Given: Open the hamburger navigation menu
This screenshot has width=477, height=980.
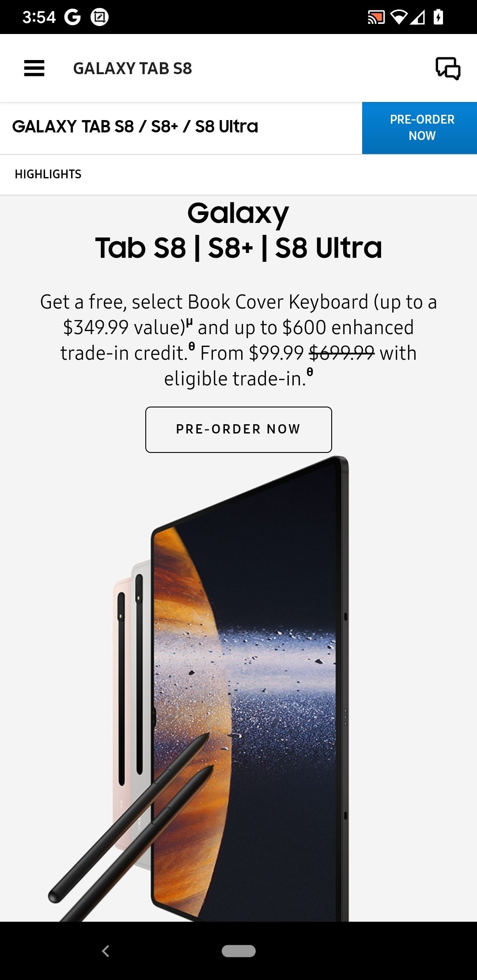Looking at the screenshot, I should click(34, 68).
